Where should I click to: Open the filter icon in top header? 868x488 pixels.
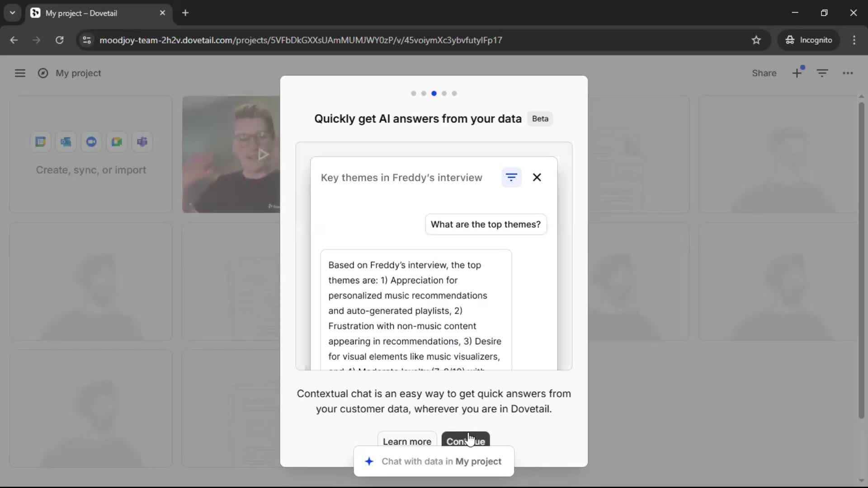click(822, 73)
